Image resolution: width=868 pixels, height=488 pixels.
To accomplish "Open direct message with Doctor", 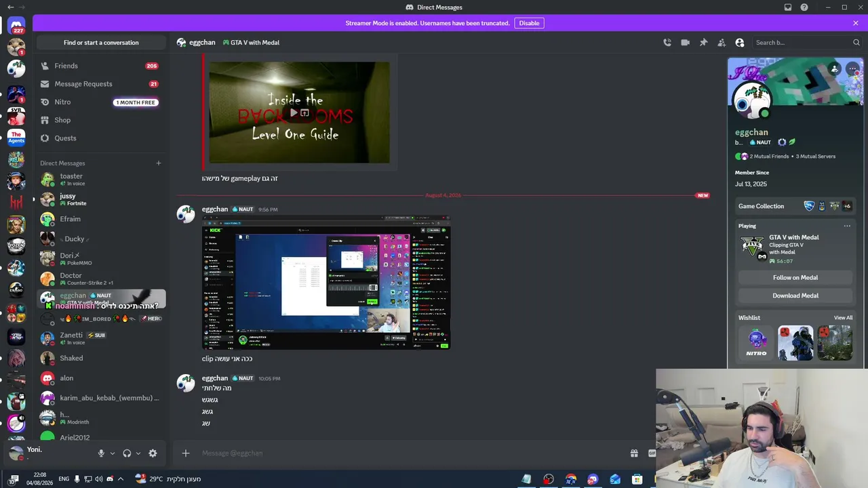I will (x=101, y=279).
